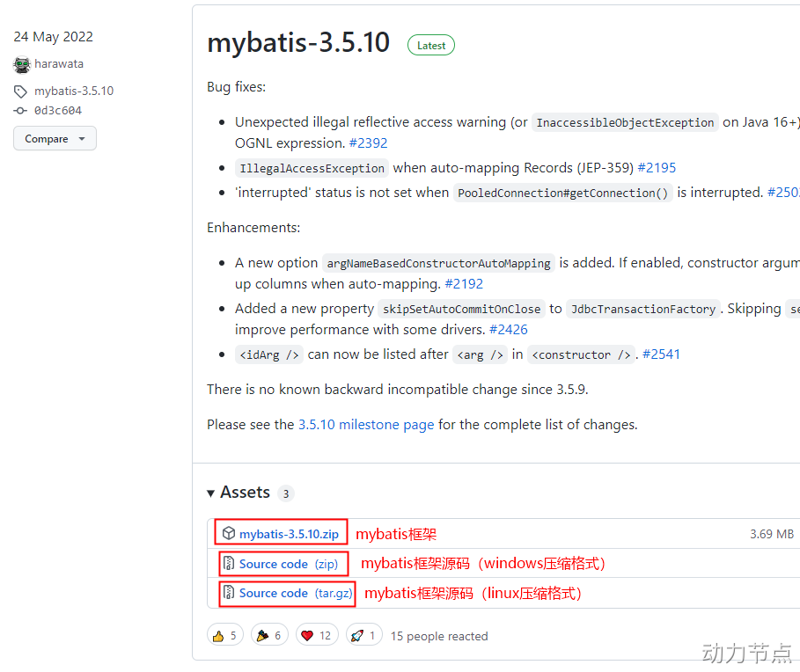The image size is (800, 672).
Task: Open issue #2195 link
Action: (x=657, y=168)
